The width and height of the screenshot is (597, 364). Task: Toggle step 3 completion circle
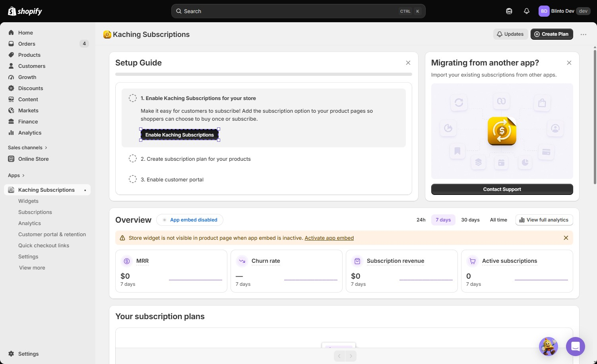click(x=133, y=179)
